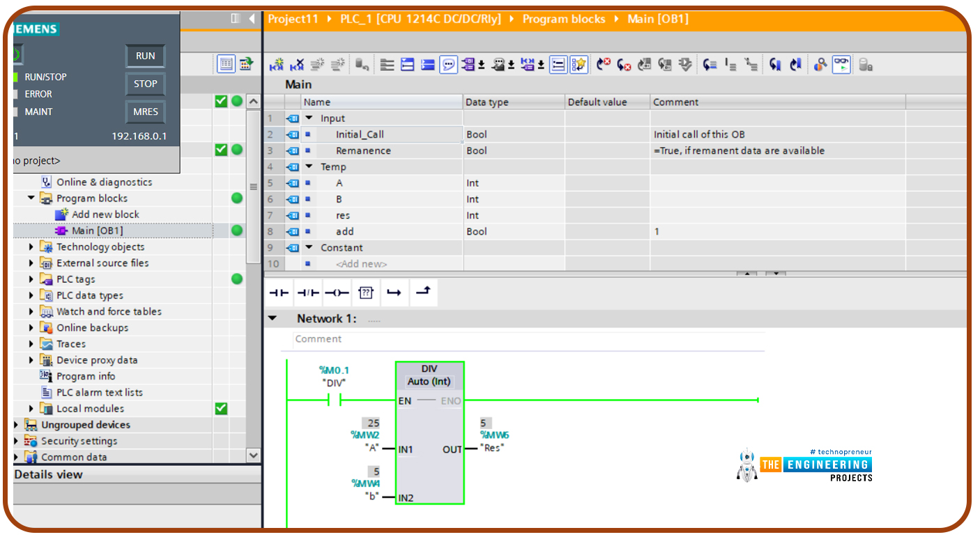Image resolution: width=980 pixels, height=537 pixels.
Task: Collapse the Program blocks folder
Action: point(31,198)
